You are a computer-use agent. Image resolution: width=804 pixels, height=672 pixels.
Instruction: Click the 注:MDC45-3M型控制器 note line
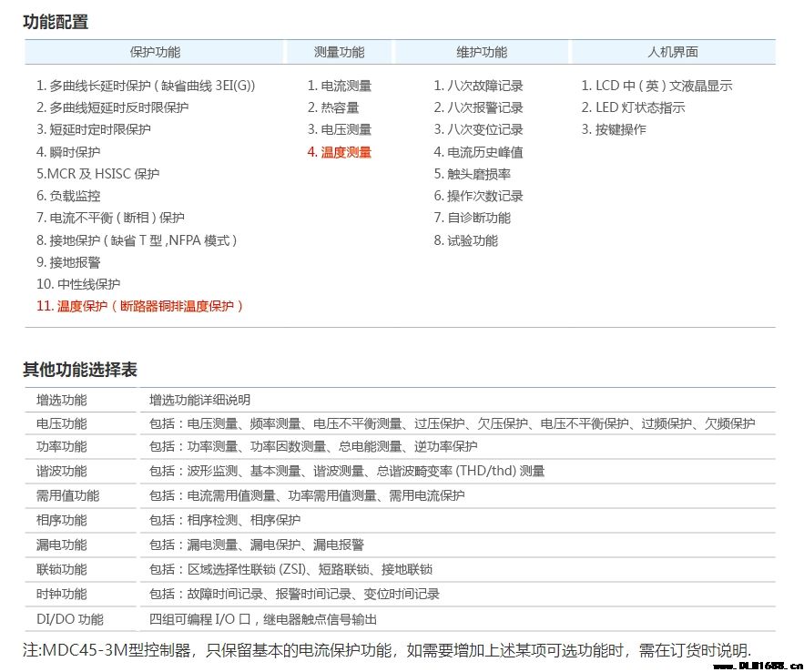[387, 650]
